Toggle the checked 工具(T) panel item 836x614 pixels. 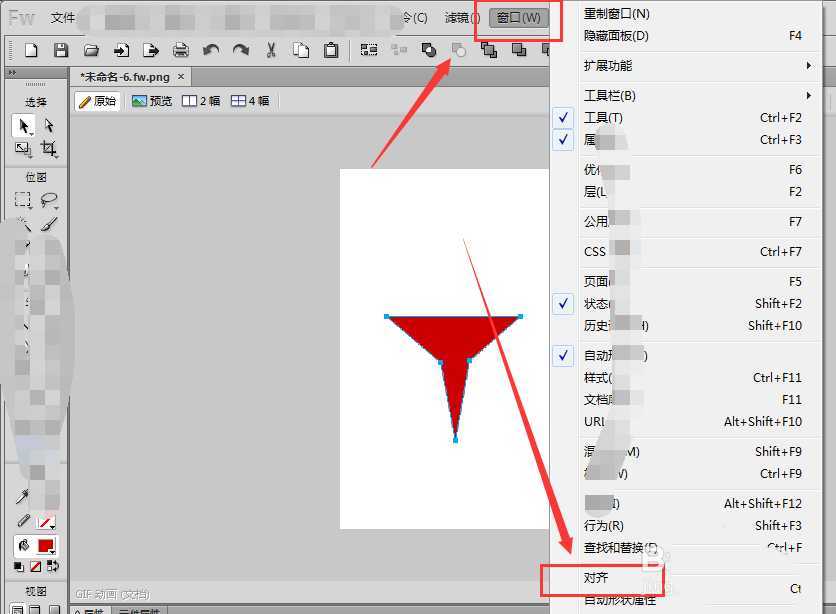pos(603,117)
